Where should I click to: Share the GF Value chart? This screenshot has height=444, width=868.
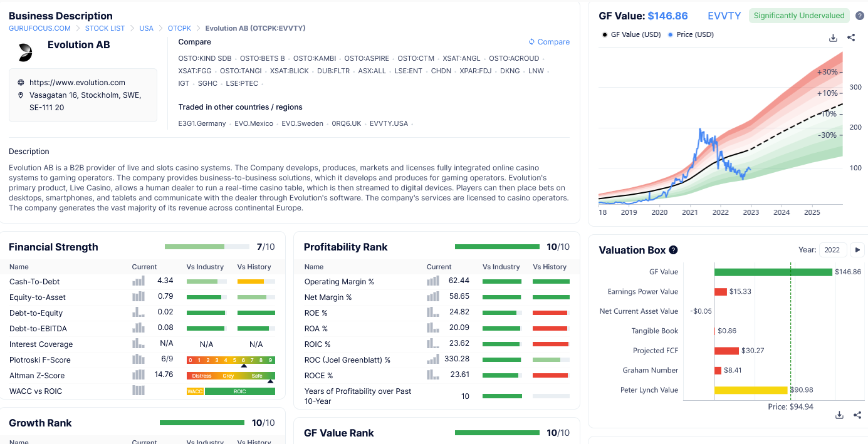pos(851,38)
